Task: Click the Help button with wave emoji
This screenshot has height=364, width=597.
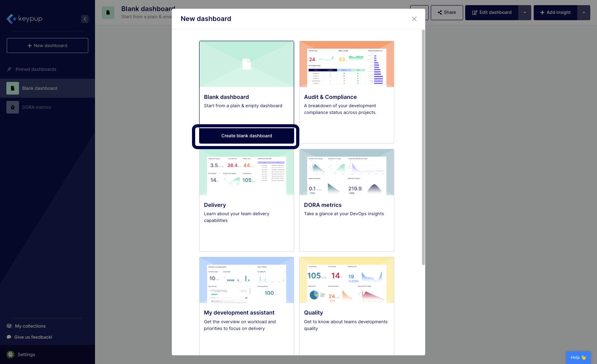Action: [x=578, y=357]
